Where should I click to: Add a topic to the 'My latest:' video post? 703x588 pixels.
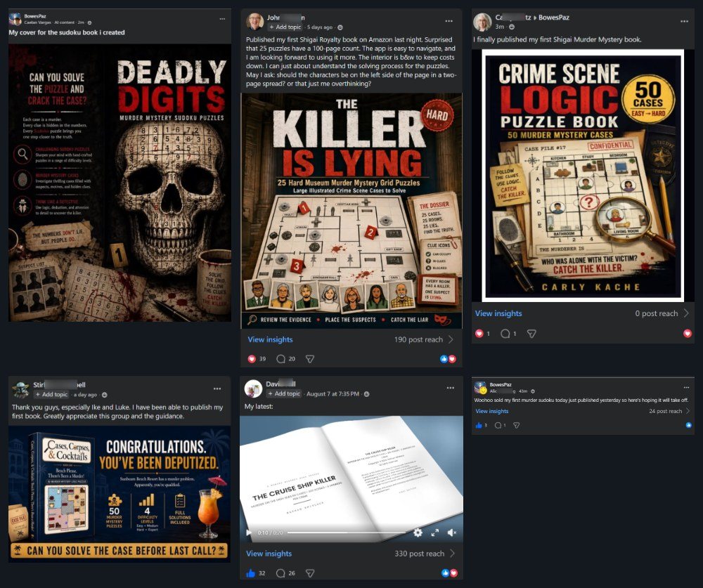[x=284, y=393]
